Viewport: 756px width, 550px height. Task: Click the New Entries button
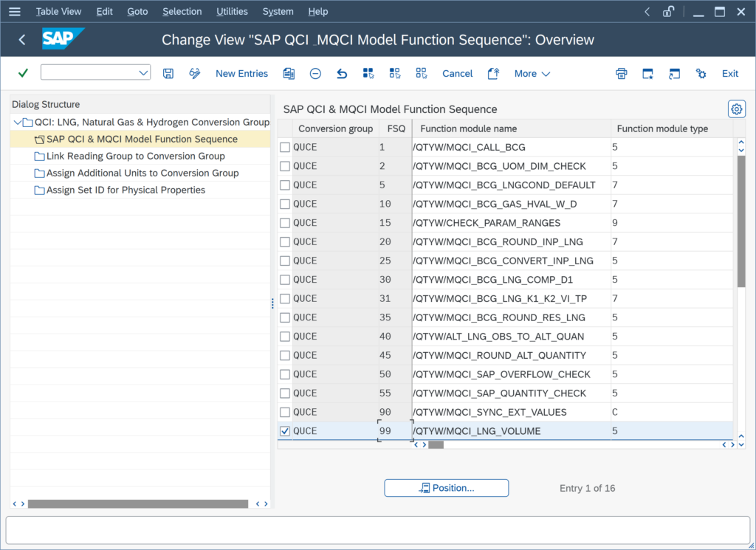(241, 74)
